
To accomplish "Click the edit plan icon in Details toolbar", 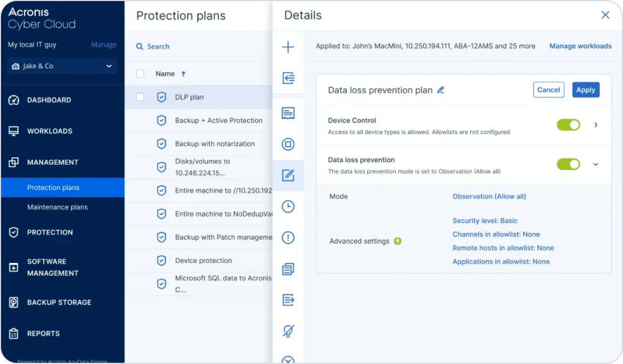I will 288,175.
